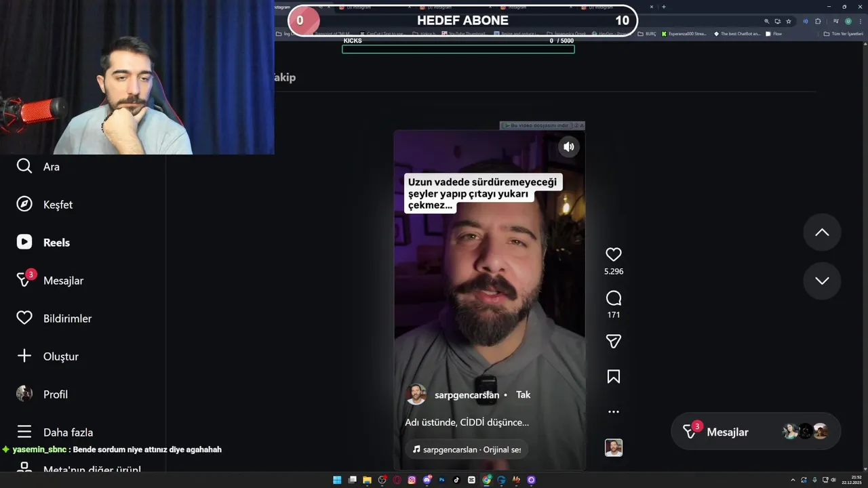The height and width of the screenshot is (488, 868).
Task: Open TikTok from the taskbar
Action: [456, 481]
